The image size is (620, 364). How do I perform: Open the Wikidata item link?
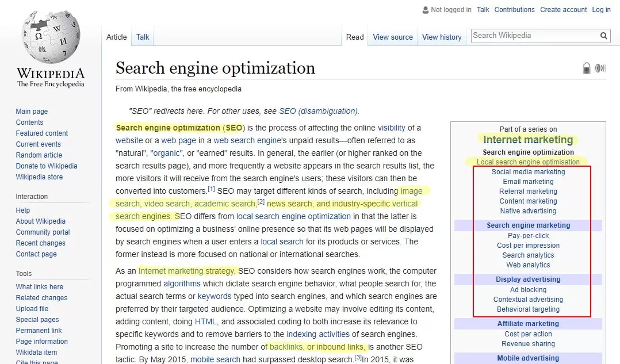point(36,352)
